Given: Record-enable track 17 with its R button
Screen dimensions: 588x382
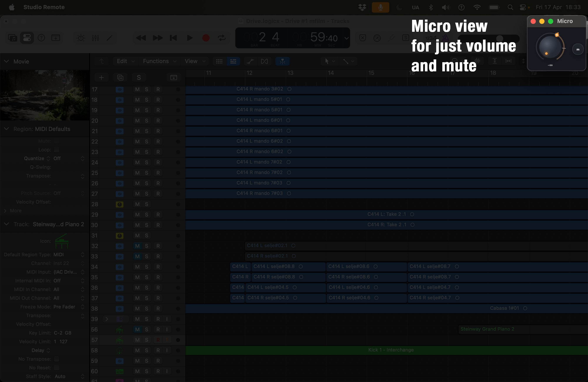Looking at the screenshot, I should pyautogui.click(x=158, y=89).
